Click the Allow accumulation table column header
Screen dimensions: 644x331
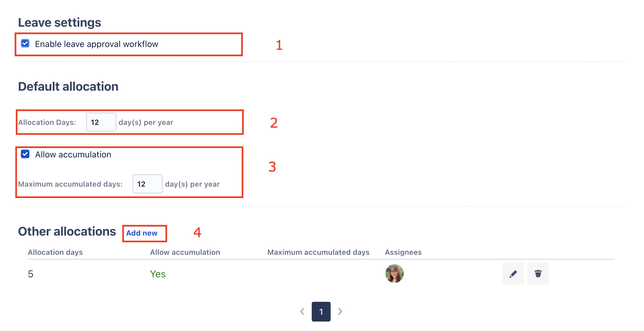pyautogui.click(x=185, y=252)
